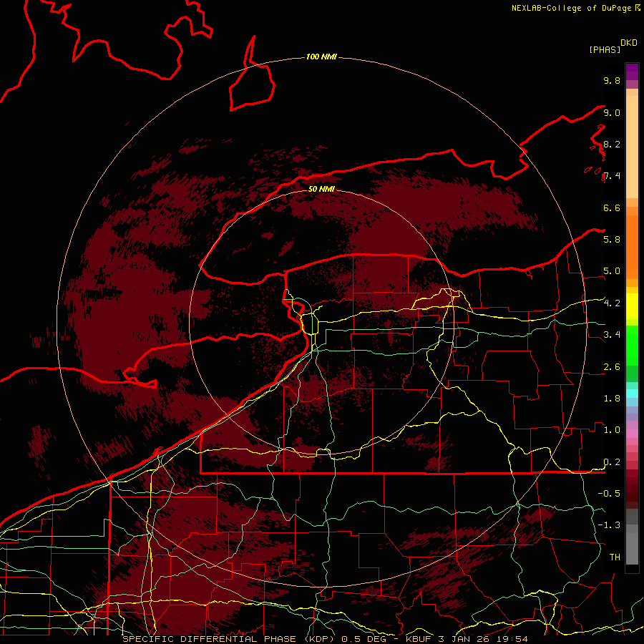Image resolution: width=644 pixels, height=644 pixels.
Task: Click the -1.3 value on color scale
Action: 609,525
